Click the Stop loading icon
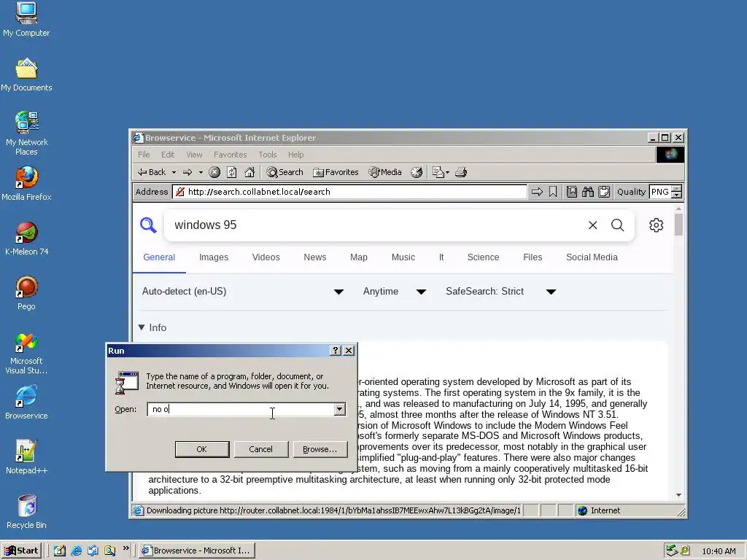Image resolution: width=747 pixels, height=560 pixels. (x=215, y=172)
